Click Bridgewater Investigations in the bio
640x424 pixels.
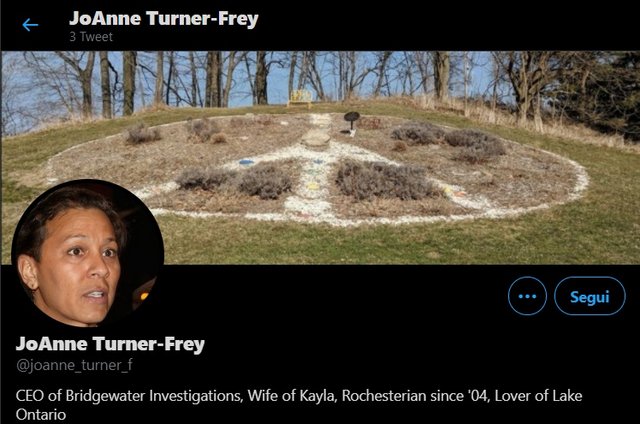tap(154, 396)
